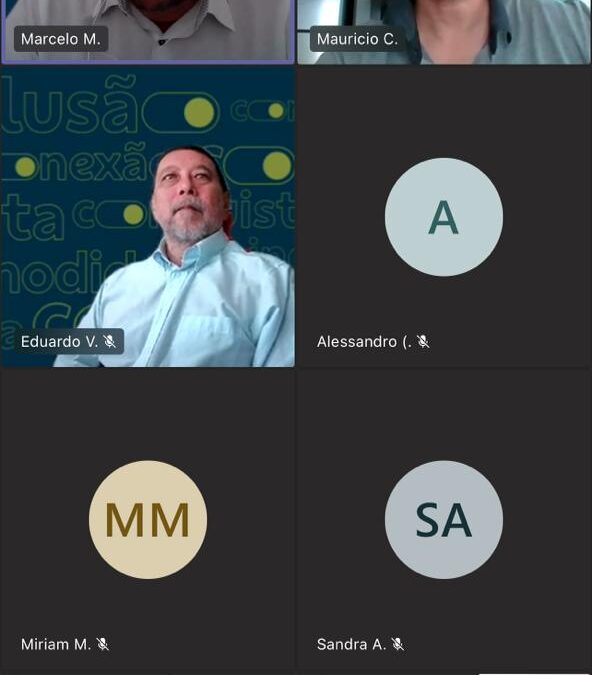Click Eduardo V.'s muted microphone icon
The image size is (592, 675).
pos(110,341)
